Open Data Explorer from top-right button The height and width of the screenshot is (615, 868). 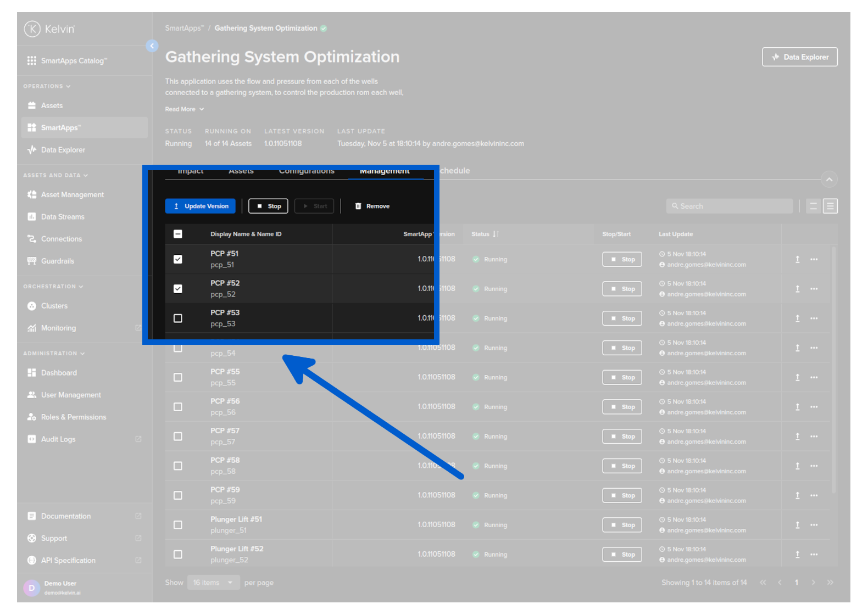799,57
